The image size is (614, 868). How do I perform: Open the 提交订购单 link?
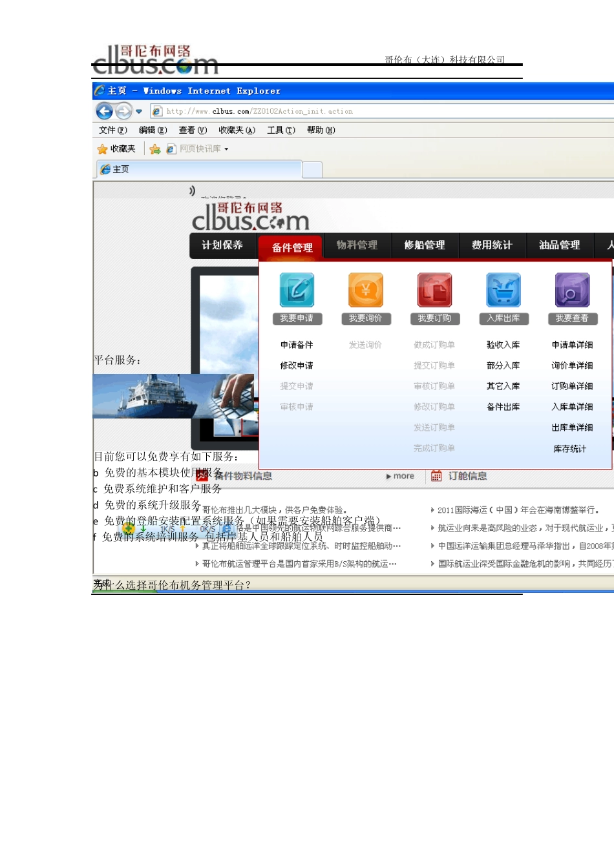pyautogui.click(x=434, y=366)
